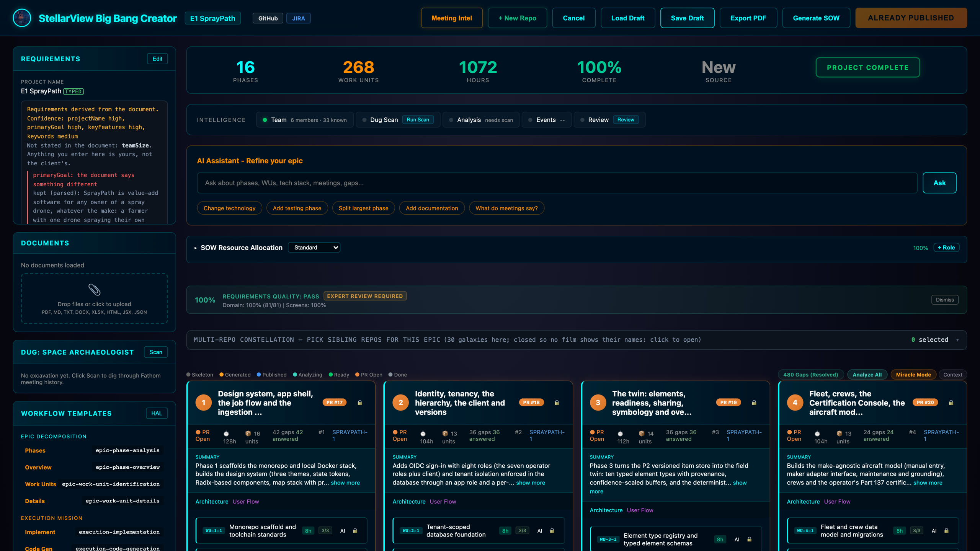Expand phase 1 summary with show more
This screenshot has width=980, height=551.
pos(345,483)
